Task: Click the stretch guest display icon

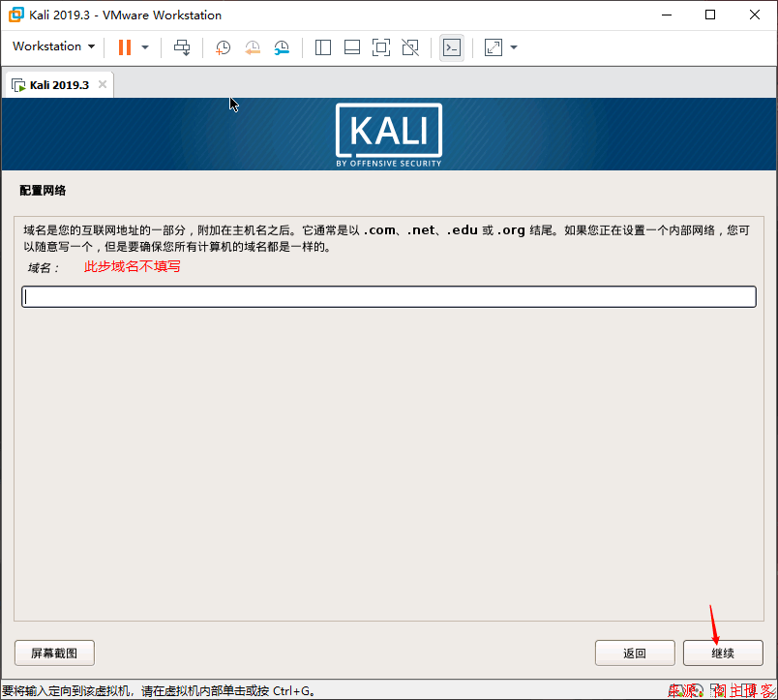Action: 494,47
